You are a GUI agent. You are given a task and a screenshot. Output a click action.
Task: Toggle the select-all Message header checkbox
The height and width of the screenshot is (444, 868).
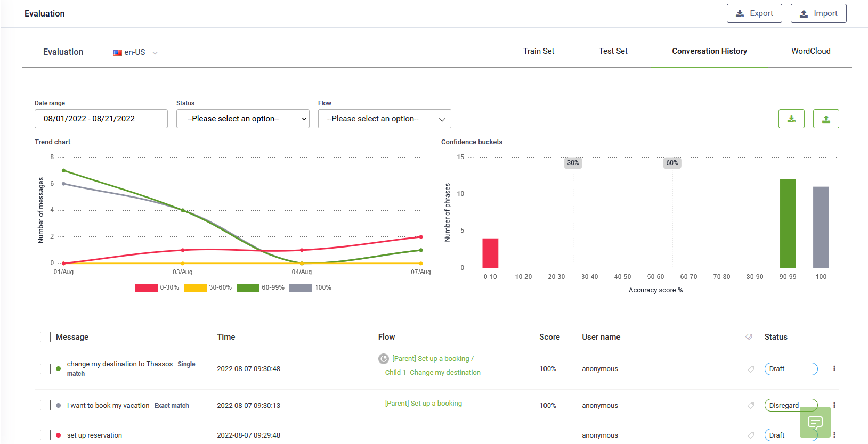coord(45,337)
